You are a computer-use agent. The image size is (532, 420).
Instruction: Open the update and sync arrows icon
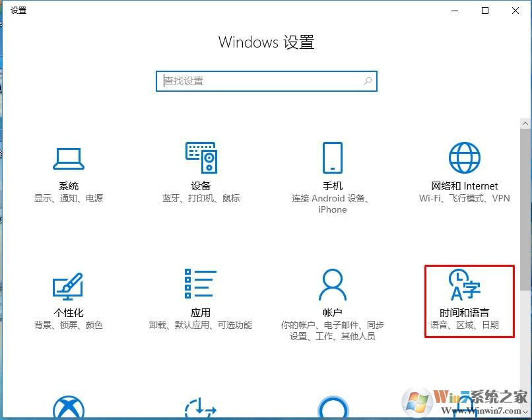pyautogui.click(x=201, y=407)
